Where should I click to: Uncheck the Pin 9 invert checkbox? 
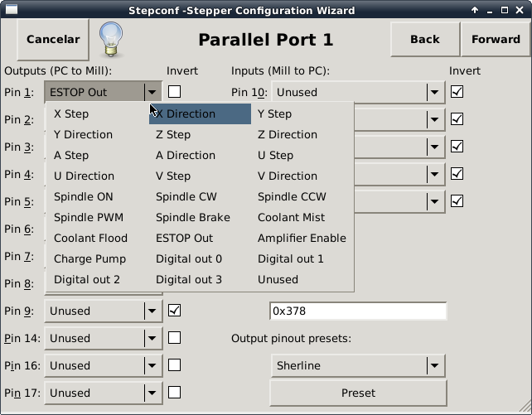174,311
